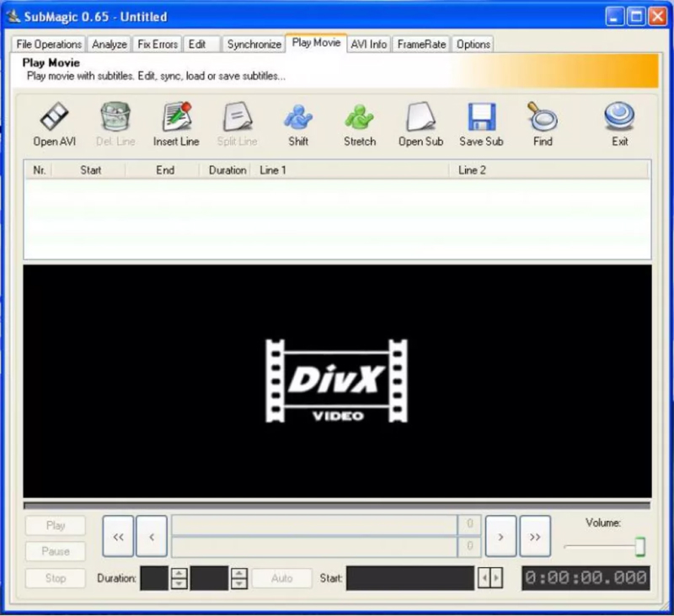Decrease first Duration value with down arrow
The width and height of the screenshot is (674, 616).
(179, 583)
